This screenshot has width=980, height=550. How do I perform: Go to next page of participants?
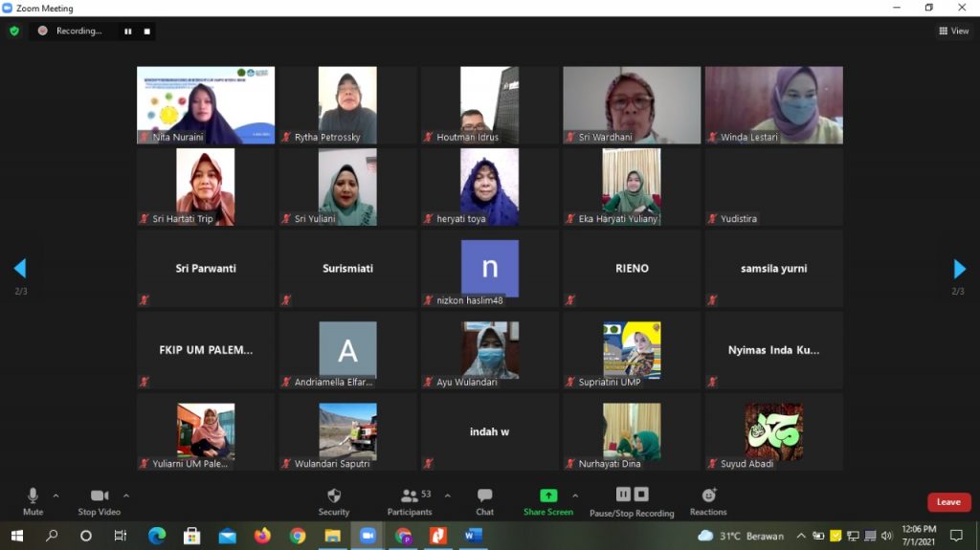click(x=959, y=269)
